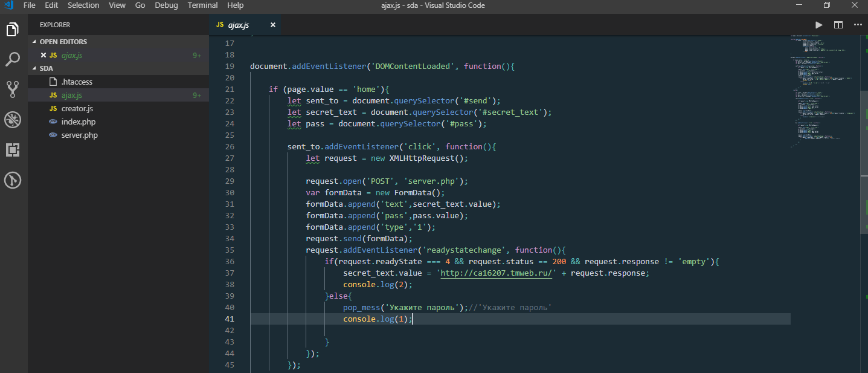Open server.php from the file tree

[118, 135]
